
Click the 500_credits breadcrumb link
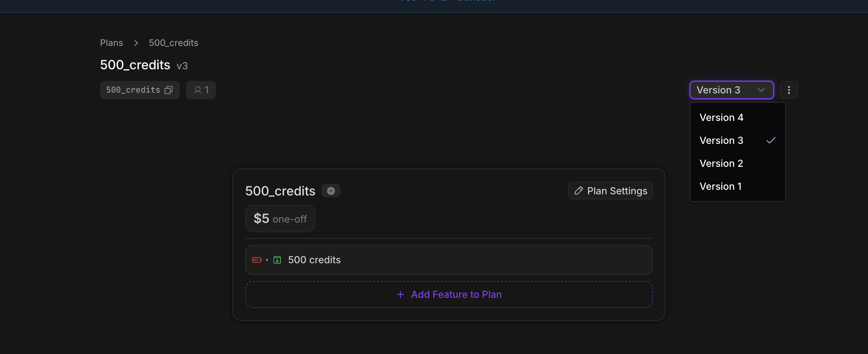click(173, 43)
